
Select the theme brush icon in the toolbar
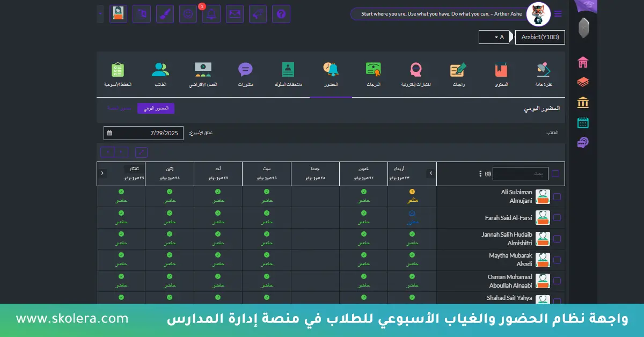click(x=165, y=13)
